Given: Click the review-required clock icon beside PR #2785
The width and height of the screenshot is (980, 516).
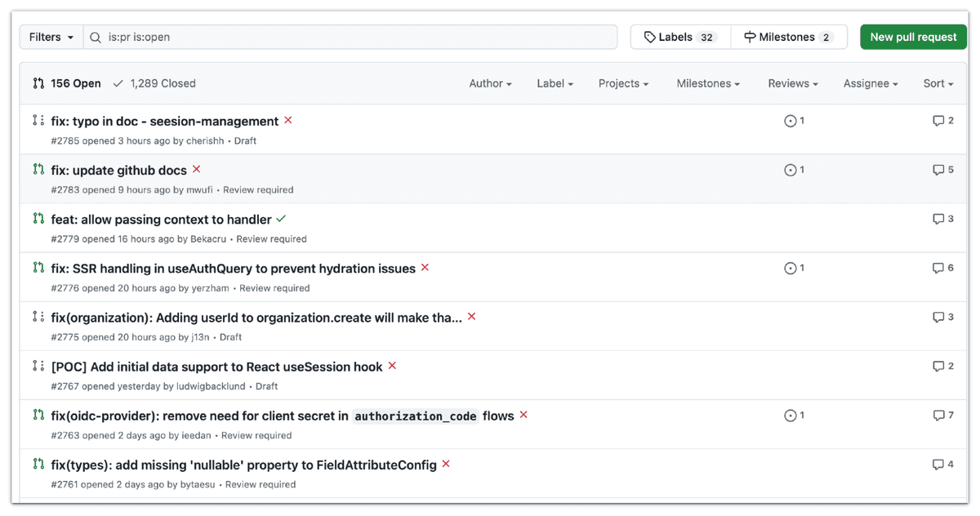Looking at the screenshot, I should (792, 120).
